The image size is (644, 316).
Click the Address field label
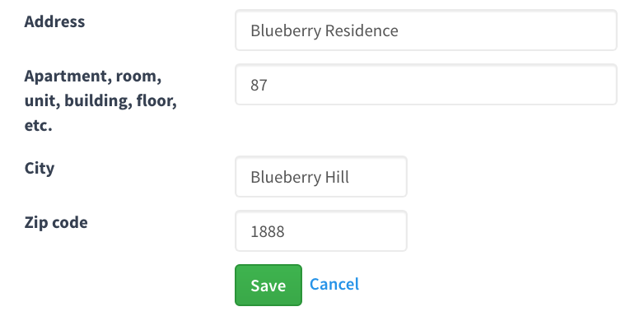click(54, 21)
